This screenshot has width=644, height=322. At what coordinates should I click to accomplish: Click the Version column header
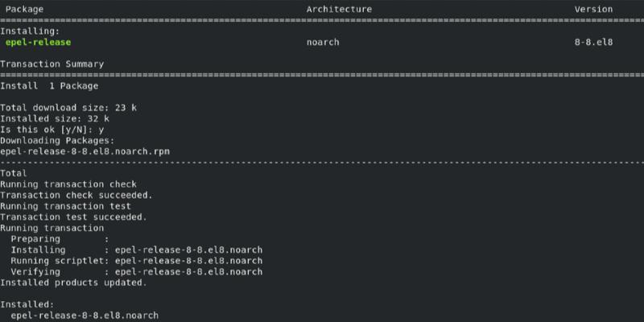coord(593,9)
